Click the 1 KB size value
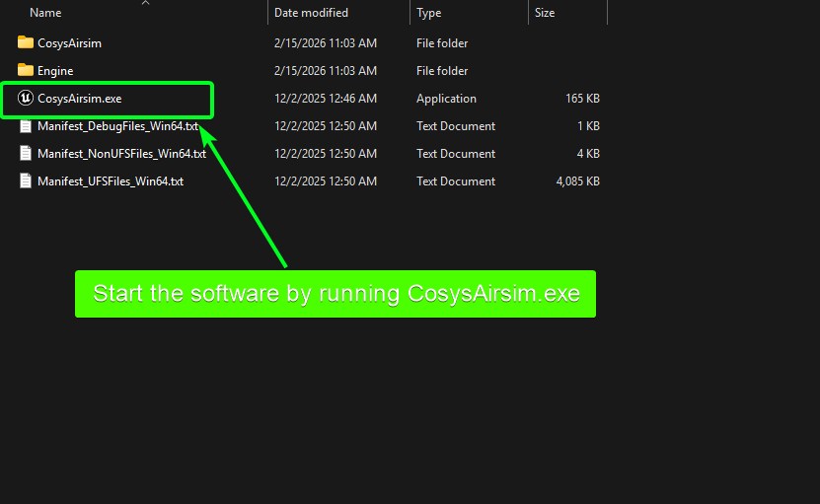The height and width of the screenshot is (504, 820). 588,126
